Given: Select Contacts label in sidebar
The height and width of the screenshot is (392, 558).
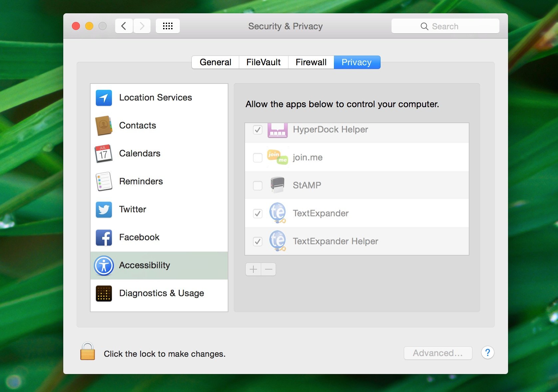Looking at the screenshot, I should pos(138,125).
